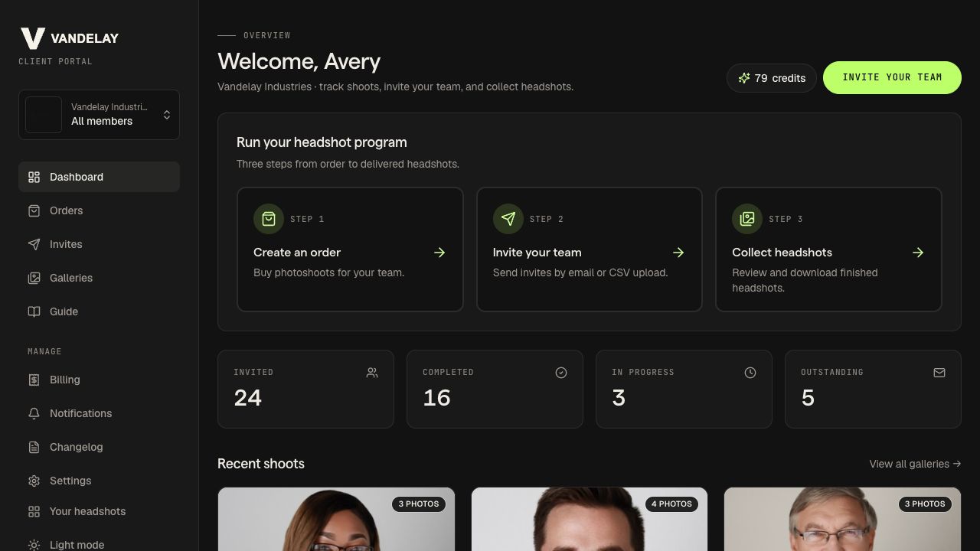Viewport: 980px width, 551px height.
Task: Click the sparkle icon beside 79 credits
Action: (744, 78)
